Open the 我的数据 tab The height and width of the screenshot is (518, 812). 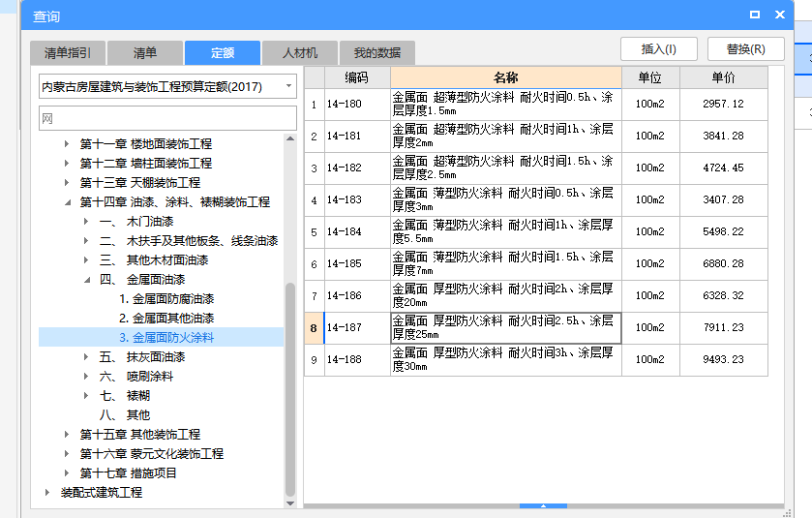[377, 53]
